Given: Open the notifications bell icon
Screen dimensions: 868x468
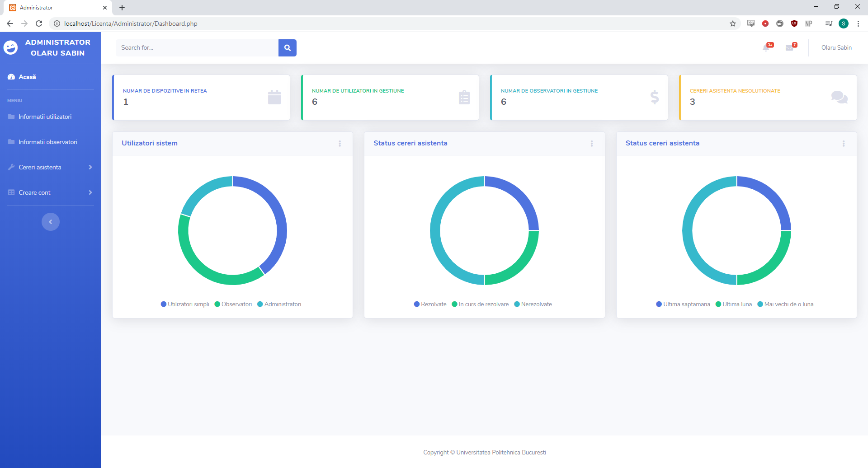Looking at the screenshot, I should [x=766, y=48].
